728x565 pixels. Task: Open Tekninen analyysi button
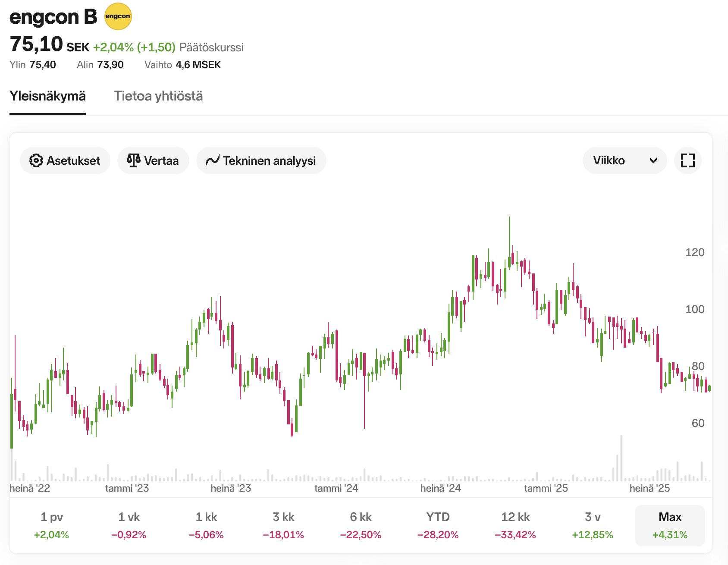pos(261,160)
